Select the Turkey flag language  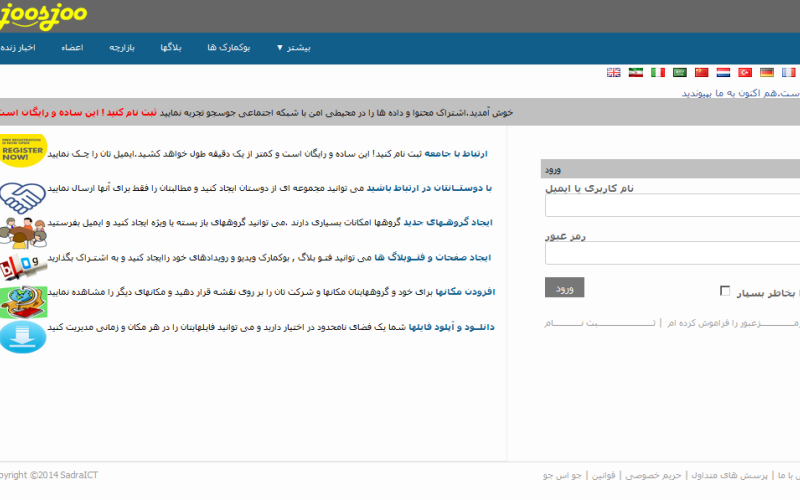(745, 72)
